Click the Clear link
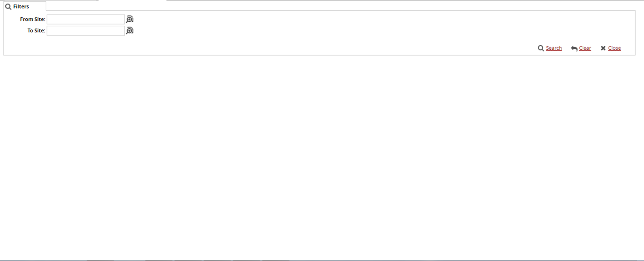 coord(585,48)
